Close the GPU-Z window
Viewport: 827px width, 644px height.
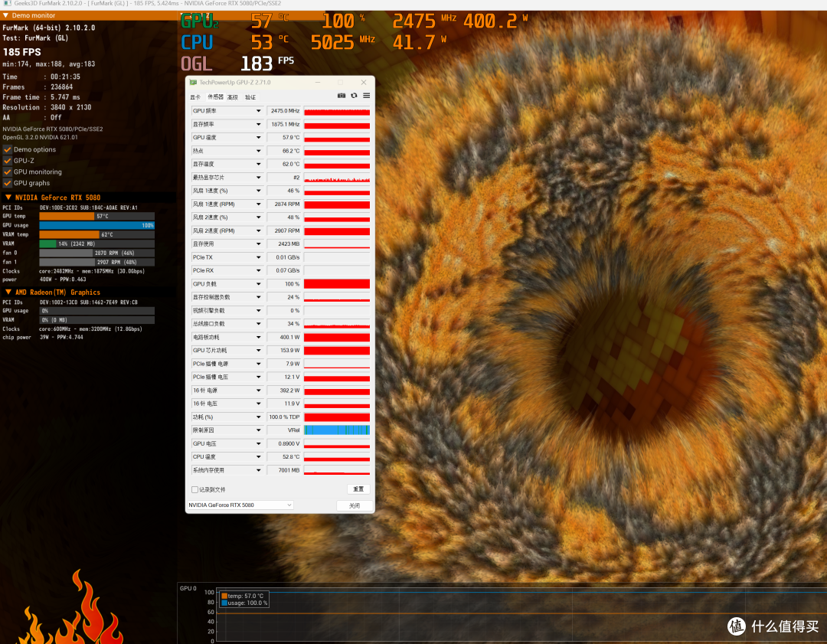pos(364,82)
